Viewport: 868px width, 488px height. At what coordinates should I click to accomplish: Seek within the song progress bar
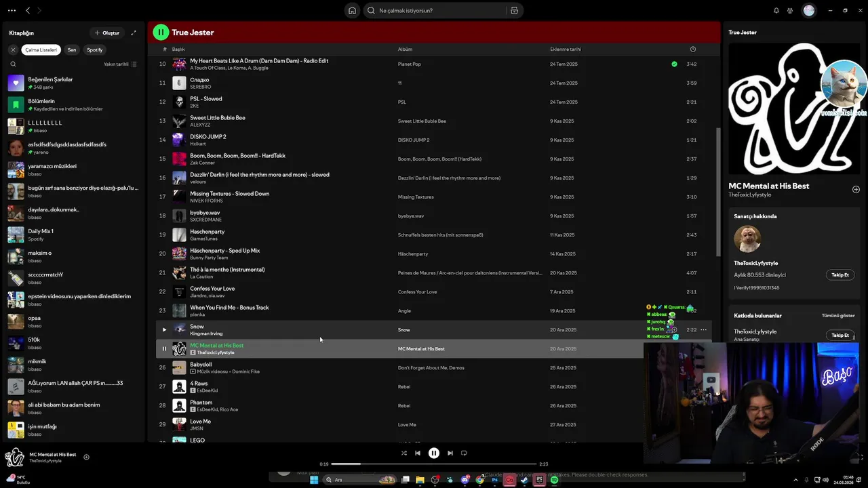434,464
